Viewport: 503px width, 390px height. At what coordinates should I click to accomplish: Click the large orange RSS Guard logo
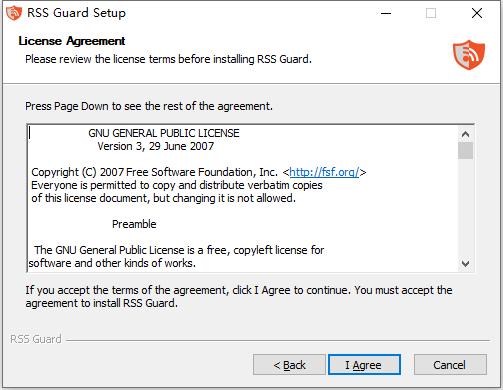point(469,55)
